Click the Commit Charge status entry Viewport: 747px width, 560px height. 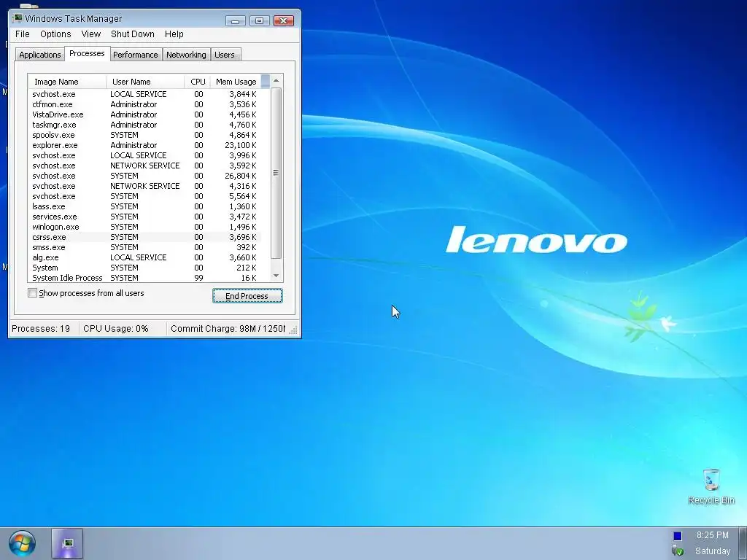[228, 329]
